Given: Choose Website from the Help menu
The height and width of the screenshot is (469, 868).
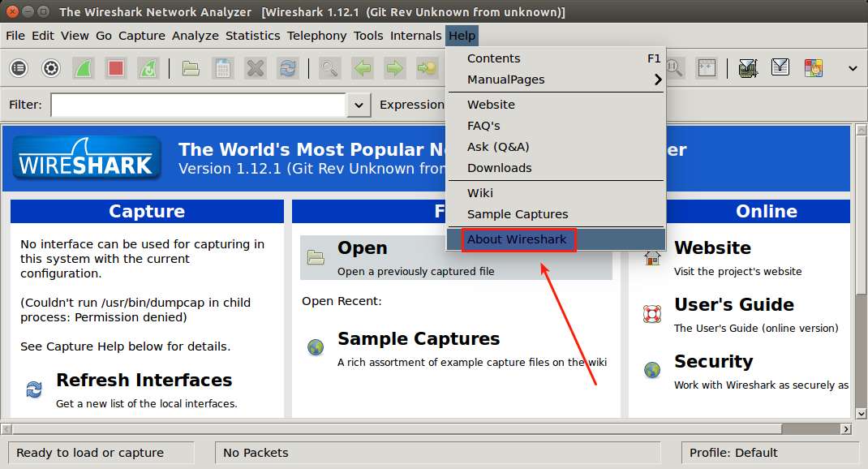Looking at the screenshot, I should pyautogui.click(x=556, y=105).
